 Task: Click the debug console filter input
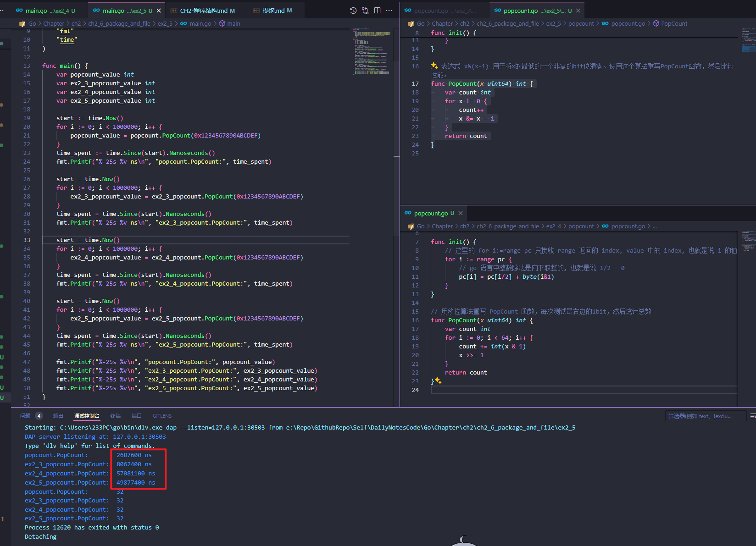click(x=706, y=416)
